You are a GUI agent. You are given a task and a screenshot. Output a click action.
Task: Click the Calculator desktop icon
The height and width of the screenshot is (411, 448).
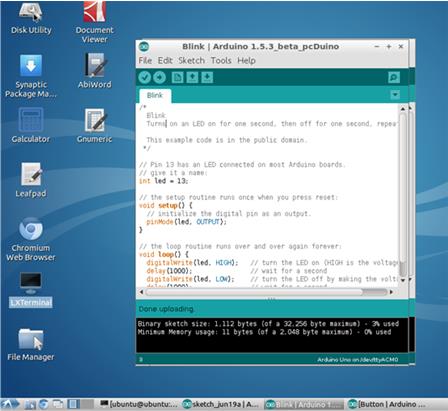click(31, 125)
